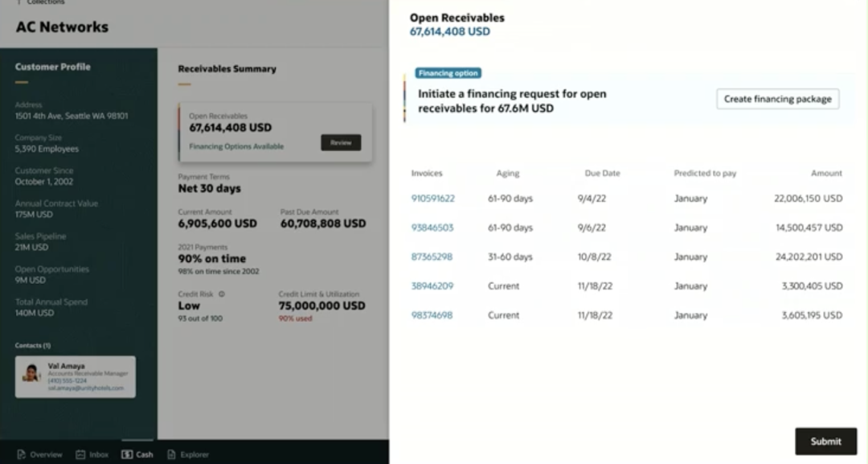
Task: Open the Inbox tab
Action: tap(98, 454)
